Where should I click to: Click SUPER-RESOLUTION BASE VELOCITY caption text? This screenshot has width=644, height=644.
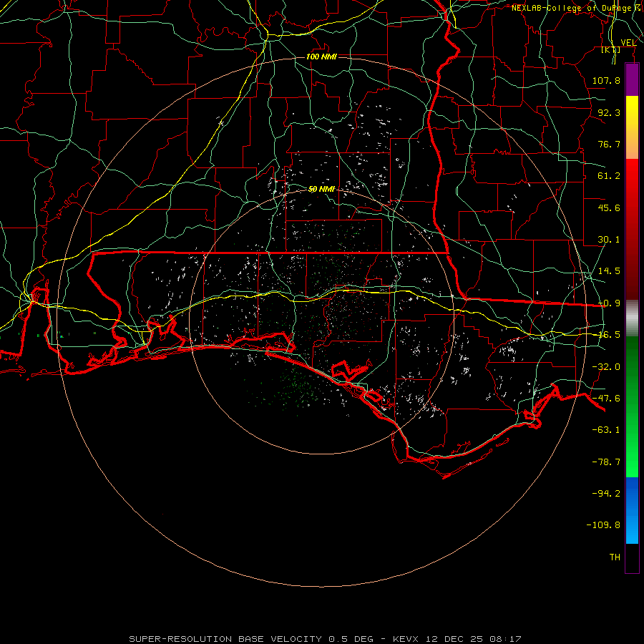225,639
